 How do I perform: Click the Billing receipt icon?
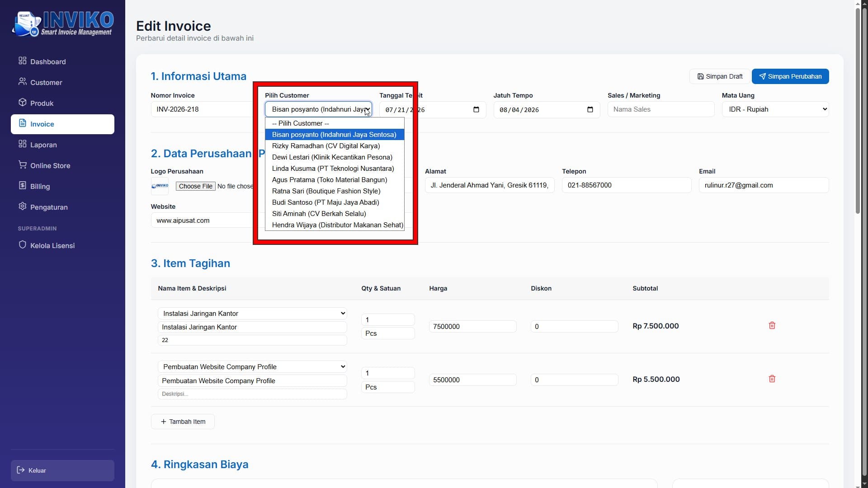click(22, 185)
